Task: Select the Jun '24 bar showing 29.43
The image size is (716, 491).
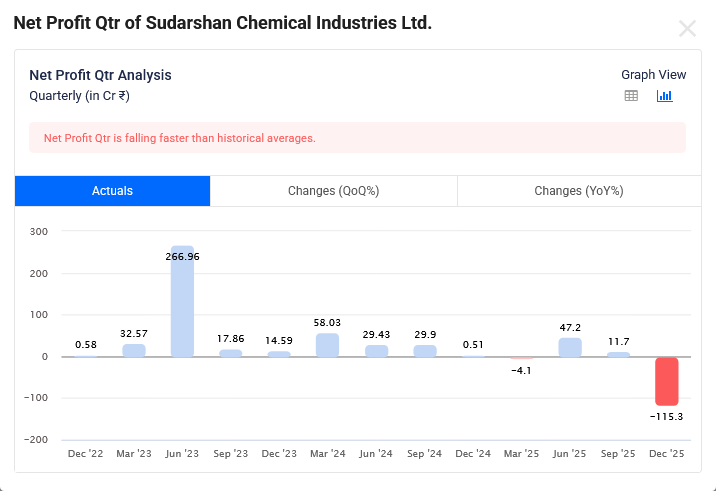Action: [x=376, y=351]
